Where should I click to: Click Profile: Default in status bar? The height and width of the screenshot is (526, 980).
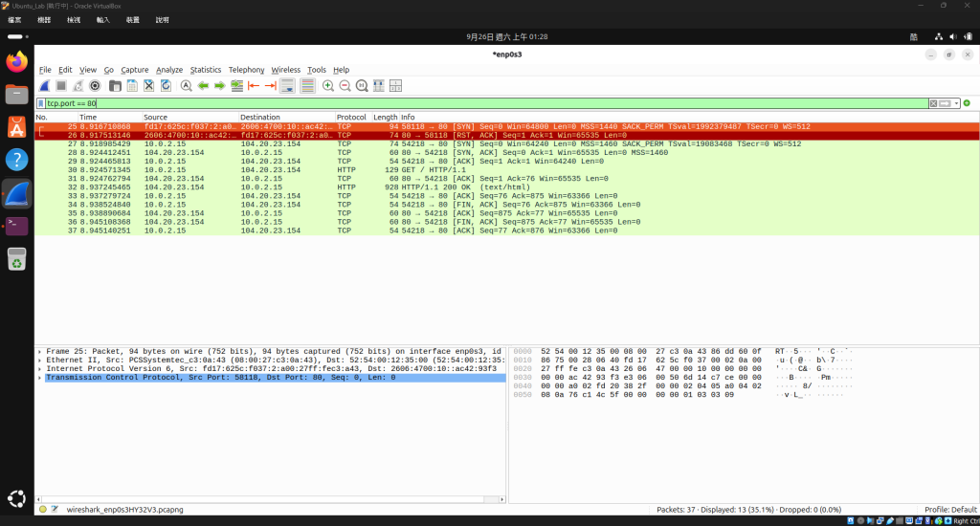[950, 509]
